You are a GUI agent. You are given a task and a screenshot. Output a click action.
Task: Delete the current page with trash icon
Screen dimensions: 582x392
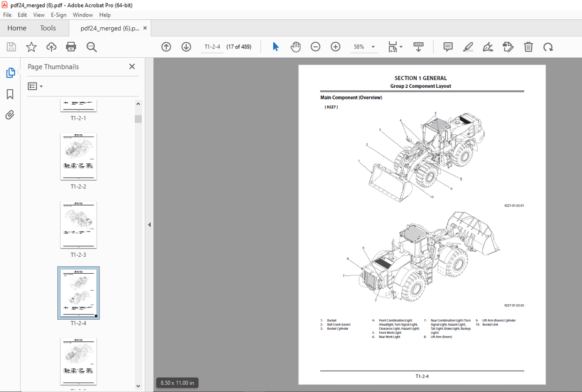point(528,46)
